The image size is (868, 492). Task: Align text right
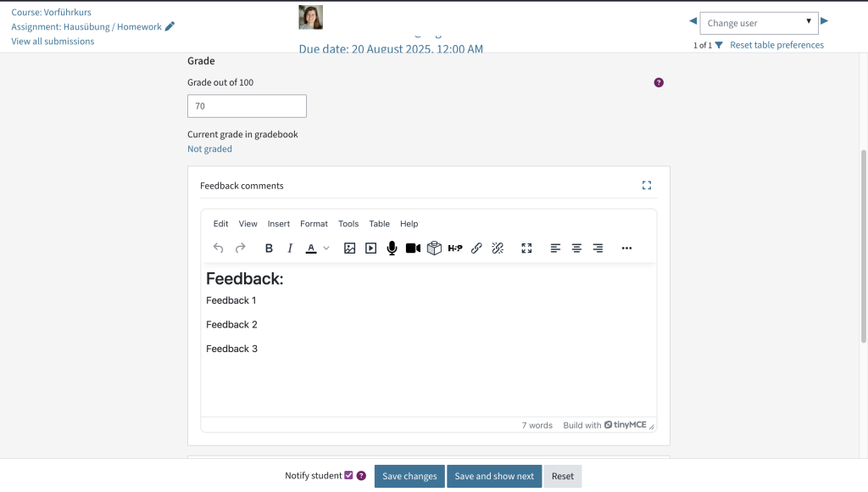(598, 249)
